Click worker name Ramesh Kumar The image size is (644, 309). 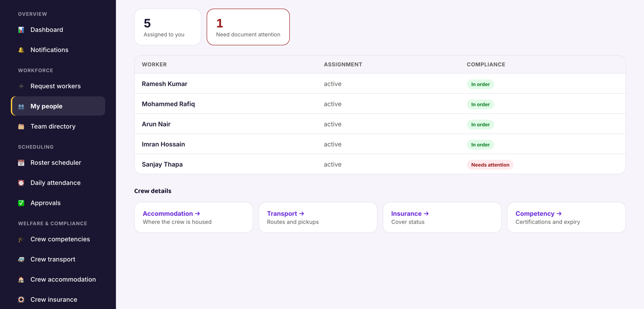tap(165, 84)
